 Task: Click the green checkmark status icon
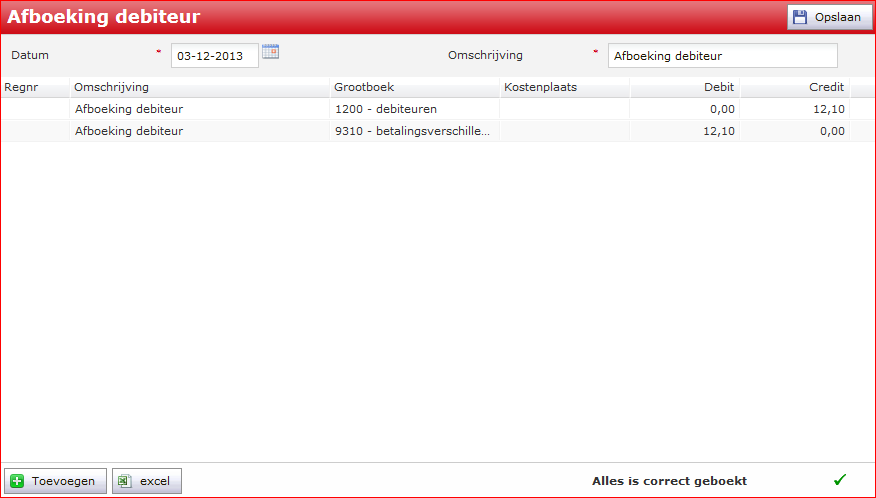coord(840,480)
